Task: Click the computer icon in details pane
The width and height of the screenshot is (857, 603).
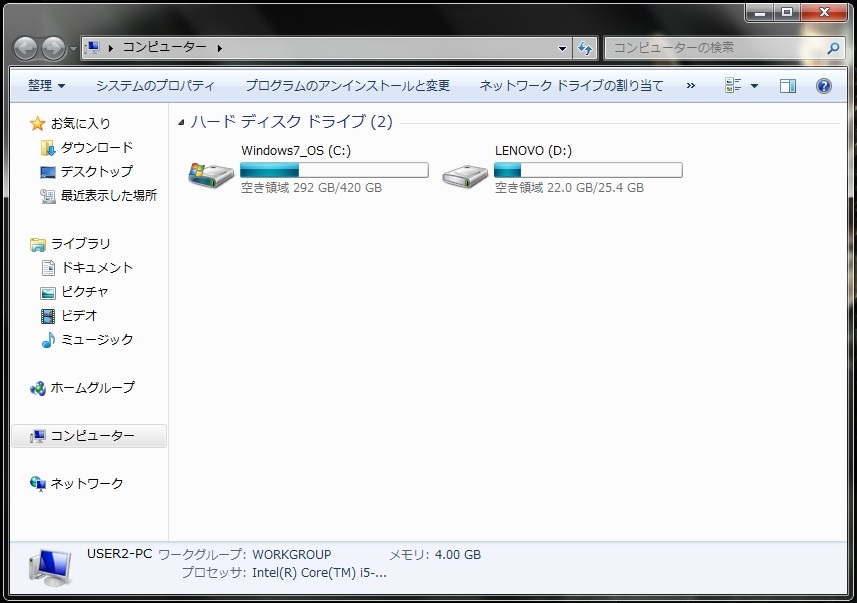Action: (50, 567)
